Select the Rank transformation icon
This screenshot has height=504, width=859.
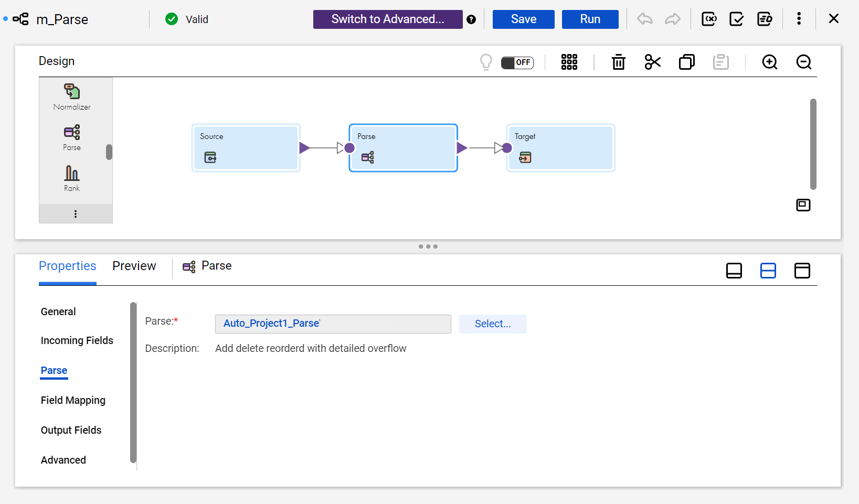(72, 173)
